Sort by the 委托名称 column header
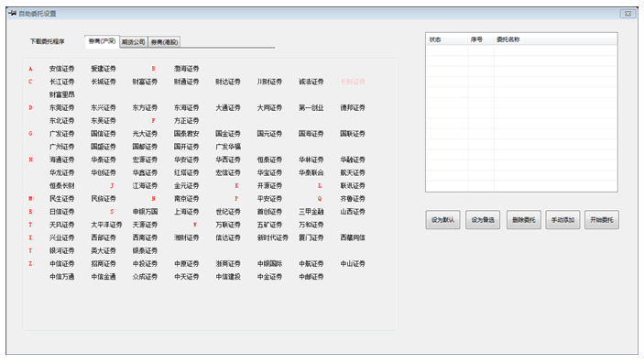 508,39
